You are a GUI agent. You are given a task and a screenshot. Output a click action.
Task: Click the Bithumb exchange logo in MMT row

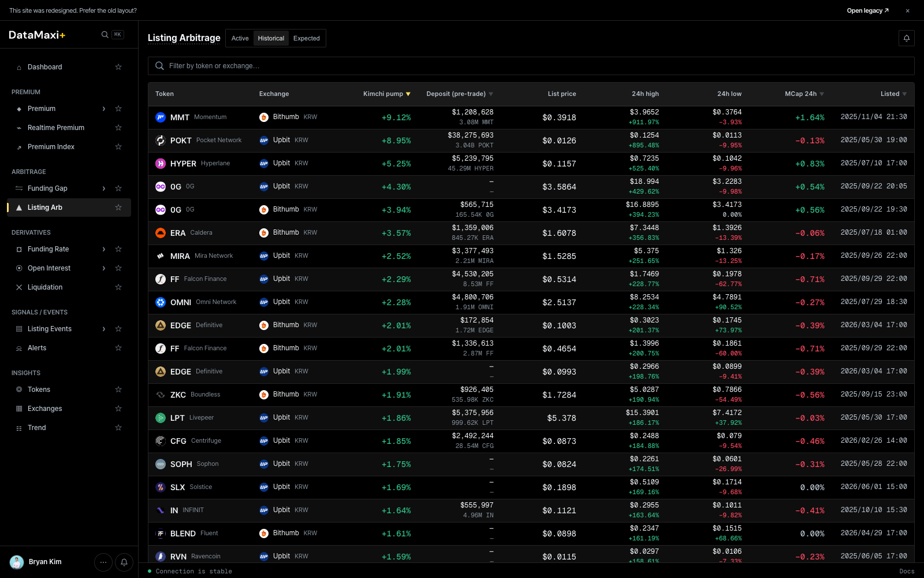264,117
